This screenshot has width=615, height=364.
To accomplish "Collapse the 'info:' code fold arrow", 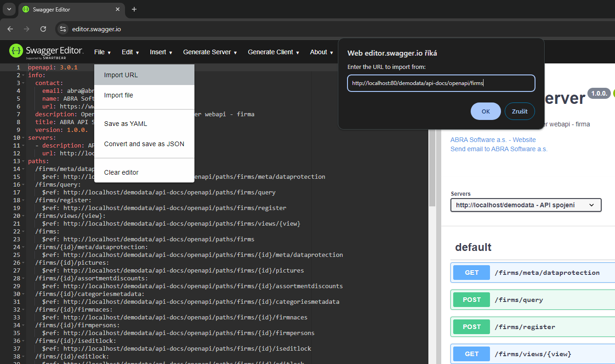I will click(23, 75).
